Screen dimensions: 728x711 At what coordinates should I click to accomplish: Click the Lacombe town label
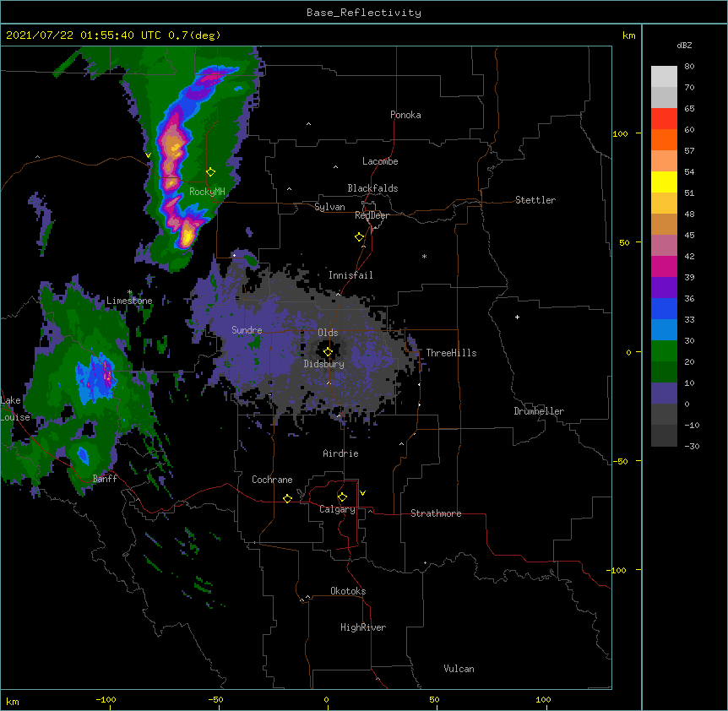coord(380,161)
